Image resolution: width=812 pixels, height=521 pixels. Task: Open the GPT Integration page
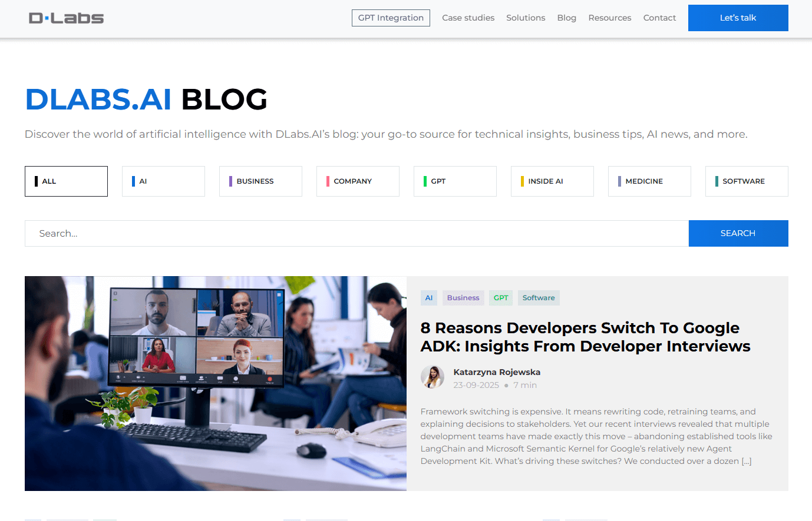tap(391, 18)
